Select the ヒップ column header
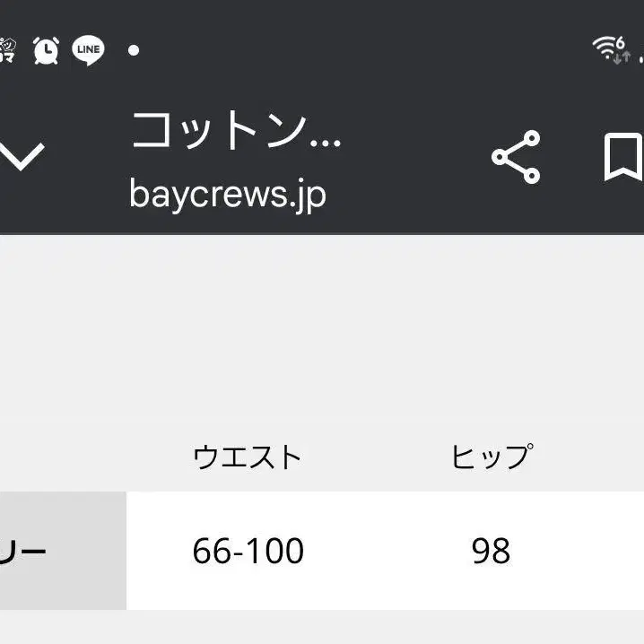Viewport: 644px width, 644px height. [492, 457]
